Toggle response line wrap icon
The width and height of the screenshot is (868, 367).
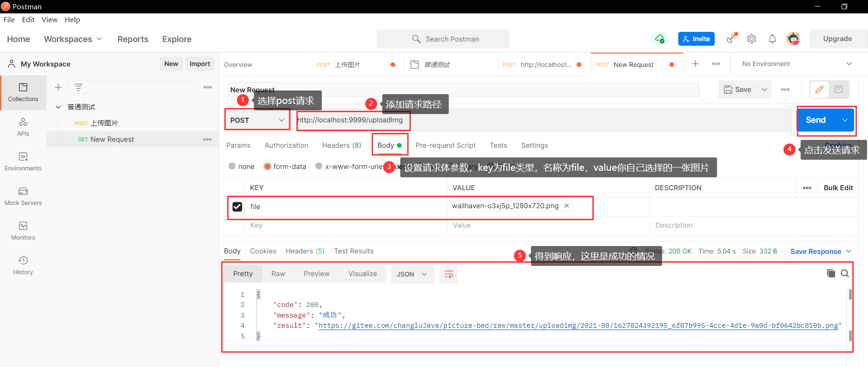(x=448, y=274)
